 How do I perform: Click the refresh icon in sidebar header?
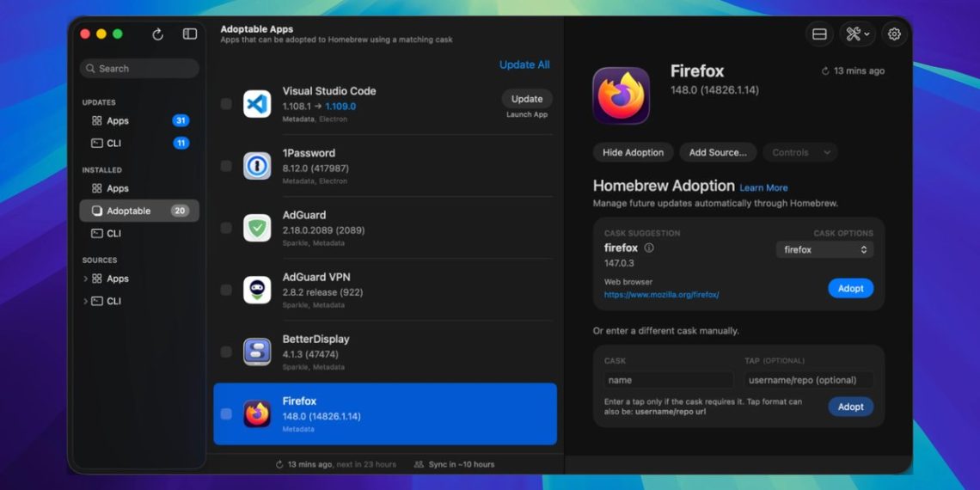pos(157,34)
